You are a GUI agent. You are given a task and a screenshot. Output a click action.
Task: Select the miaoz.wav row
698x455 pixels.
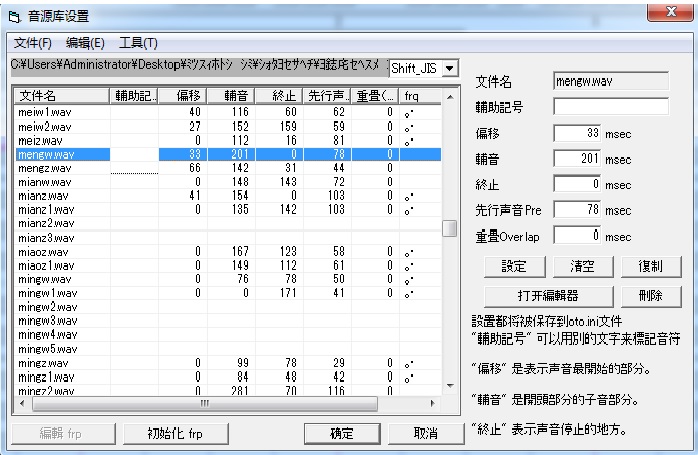coord(228,252)
